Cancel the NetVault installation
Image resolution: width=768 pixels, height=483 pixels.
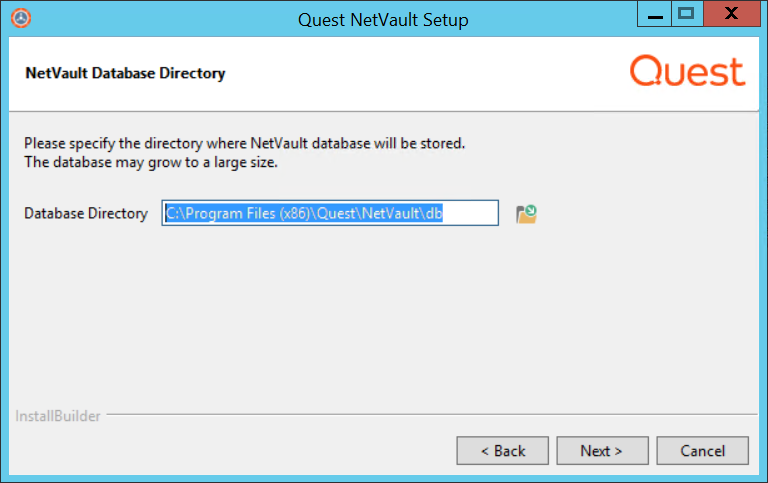pyautogui.click(x=702, y=451)
